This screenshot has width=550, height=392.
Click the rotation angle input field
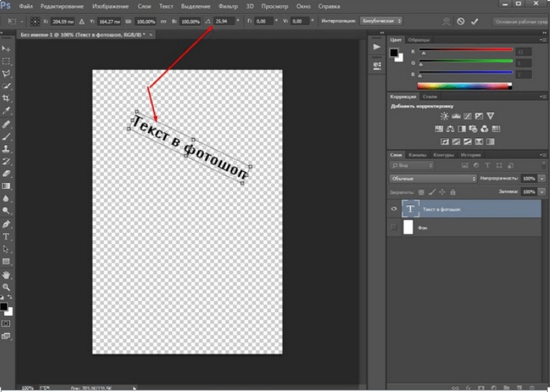click(x=223, y=22)
